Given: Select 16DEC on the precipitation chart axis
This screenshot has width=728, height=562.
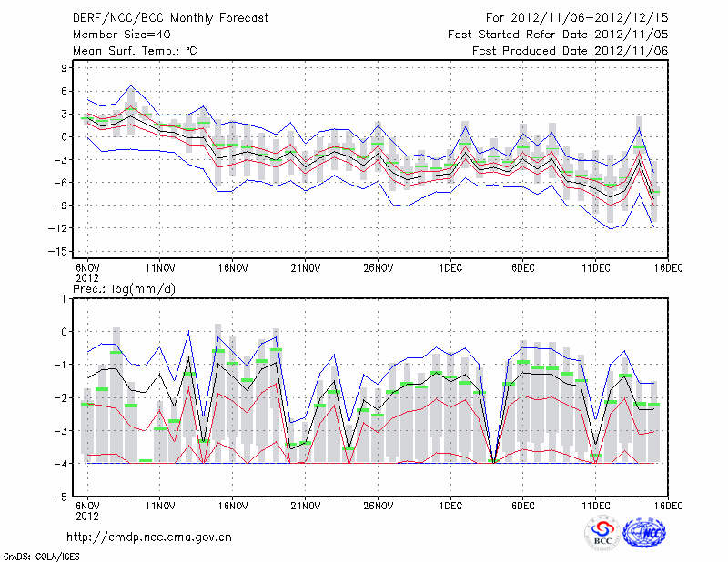Looking at the screenshot, I should coord(668,505).
